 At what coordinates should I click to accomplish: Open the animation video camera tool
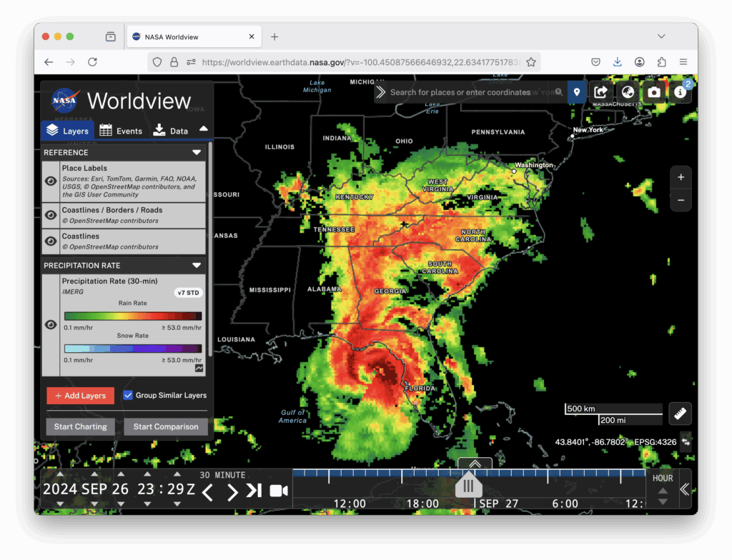coord(279,491)
